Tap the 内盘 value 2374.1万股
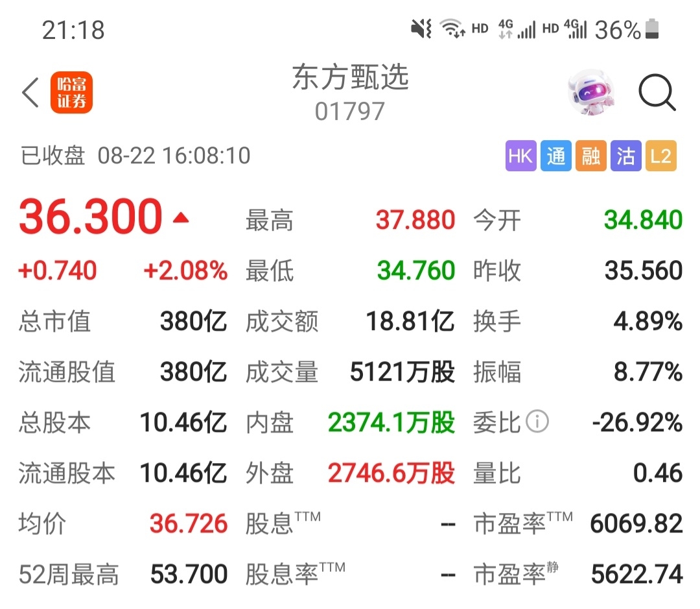Viewport: 700px width, 609px height. pos(391,422)
